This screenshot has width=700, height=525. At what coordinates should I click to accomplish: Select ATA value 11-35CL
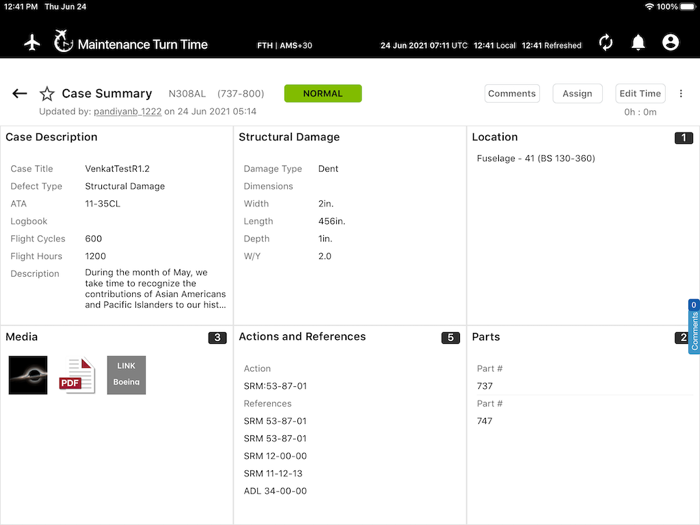click(102, 204)
